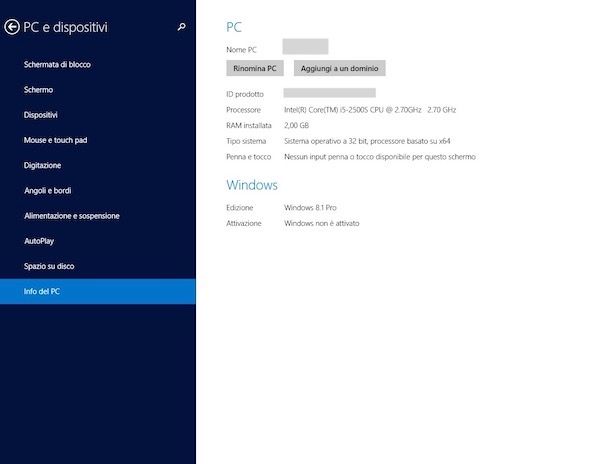The image size is (610, 464).
Task: Go to Dispositivi section
Action: (x=40, y=115)
